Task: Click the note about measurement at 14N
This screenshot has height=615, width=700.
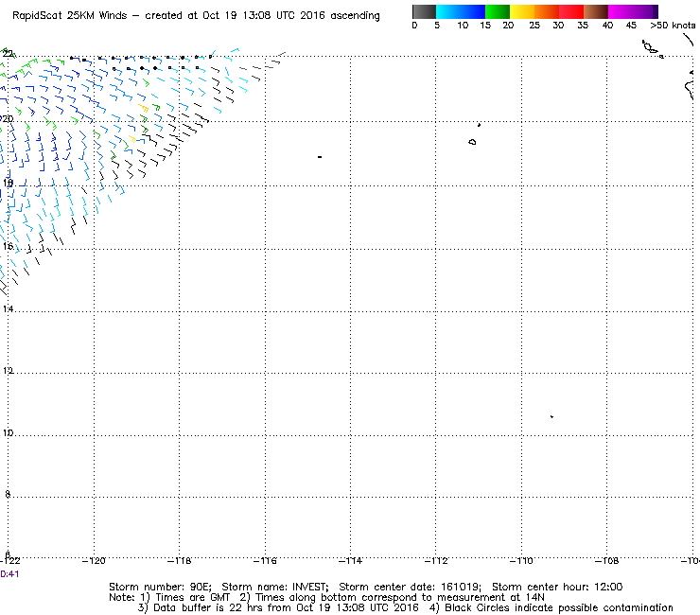Action: [392, 598]
